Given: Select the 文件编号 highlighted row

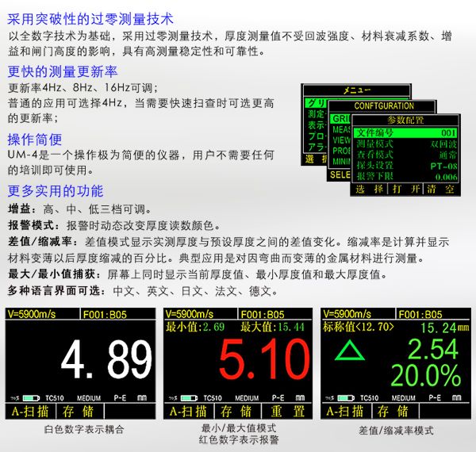Looking at the screenshot, I should pos(405,132).
